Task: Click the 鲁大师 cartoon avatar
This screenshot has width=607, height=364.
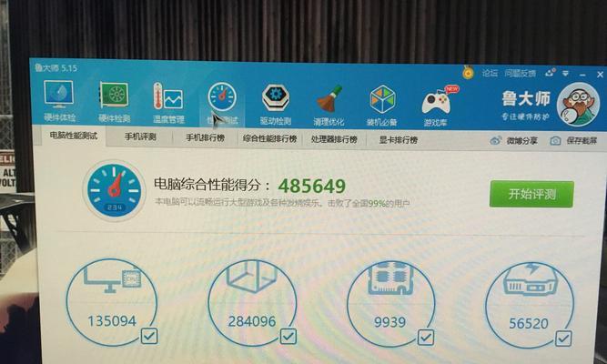Action: tap(578, 104)
